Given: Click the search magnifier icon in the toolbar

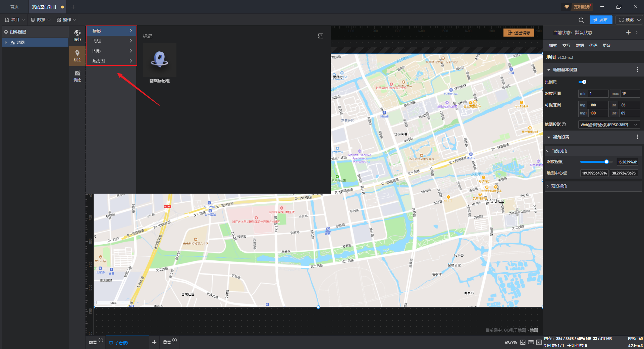Looking at the screenshot, I should click(581, 20).
